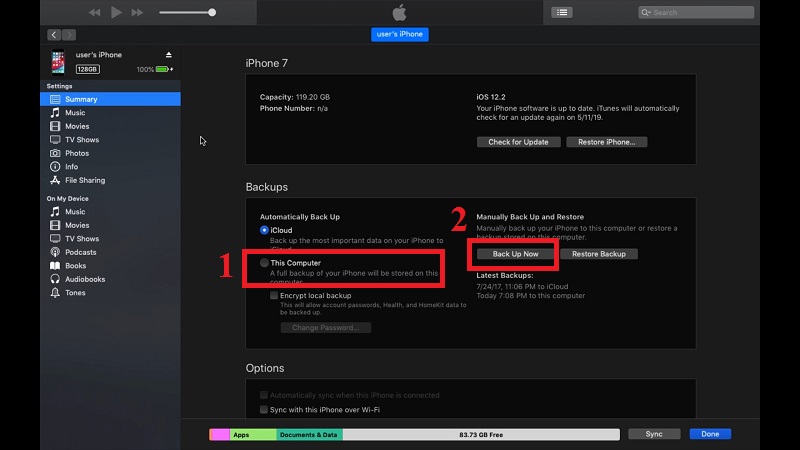
Task: Click the Podcasts icon in sidebar
Action: pos(55,252)
